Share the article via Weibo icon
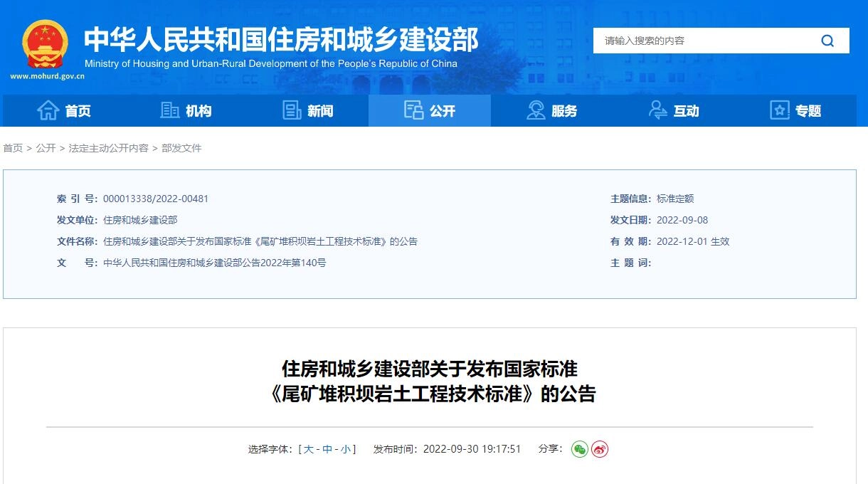Image resolution: width=868 pixels, height=484 pixels. tap(600, 448)
